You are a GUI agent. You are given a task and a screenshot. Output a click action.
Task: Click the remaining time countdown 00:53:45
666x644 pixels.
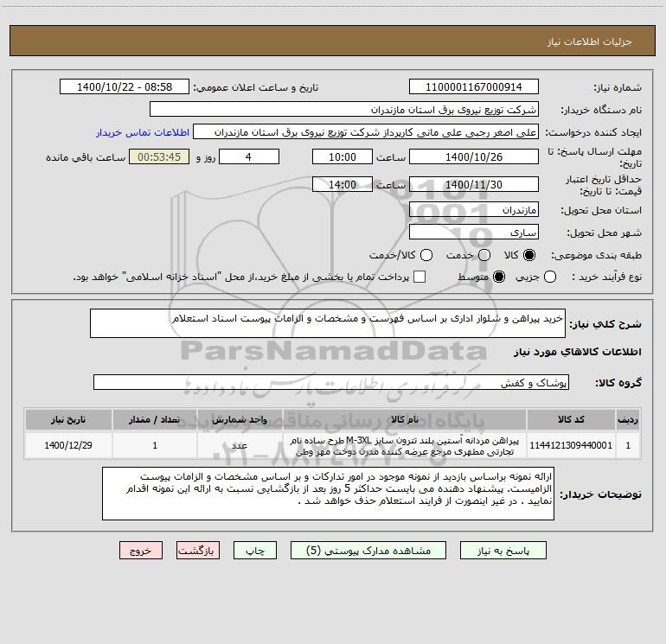(159, 156)
